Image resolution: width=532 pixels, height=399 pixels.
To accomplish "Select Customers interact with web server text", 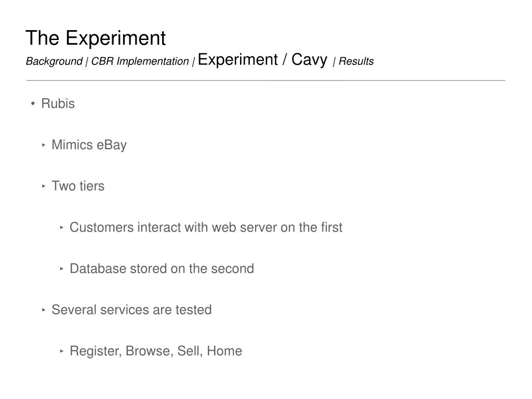I will coord(206,228).
